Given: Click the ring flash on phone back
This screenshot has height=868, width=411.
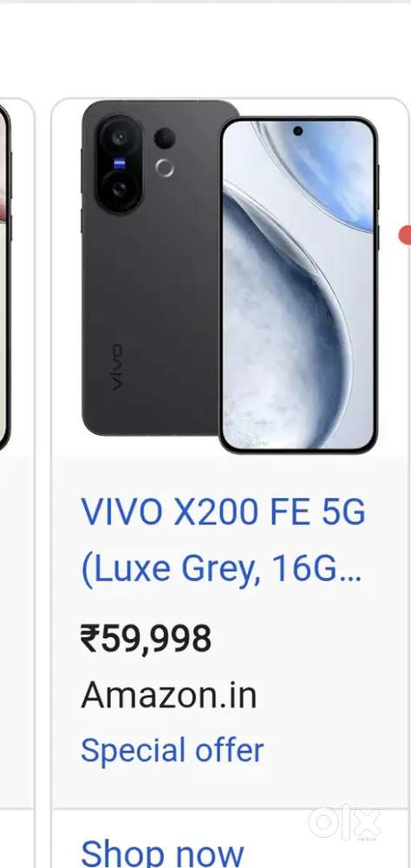Looking at the screenshot, I should [x=164, y=168].
